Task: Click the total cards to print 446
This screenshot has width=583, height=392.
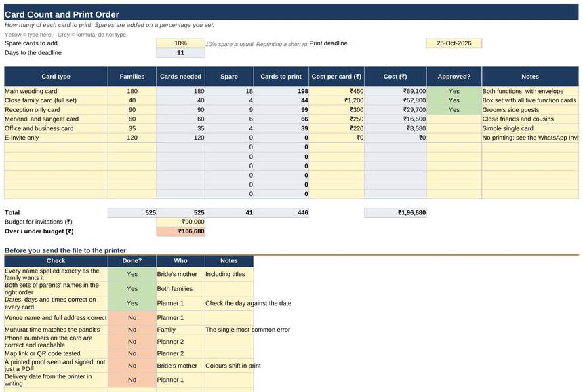Action: pos(281,212)
